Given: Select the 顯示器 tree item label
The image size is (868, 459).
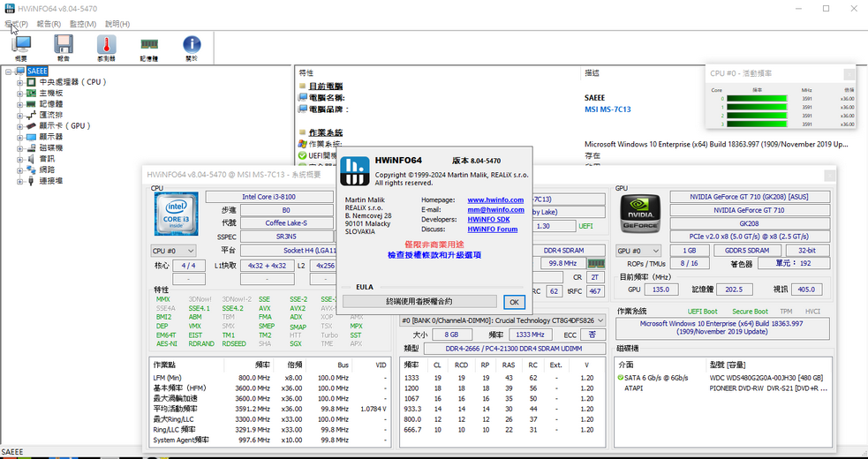Looking at the screenshot, I should click(x=51, y=137).
